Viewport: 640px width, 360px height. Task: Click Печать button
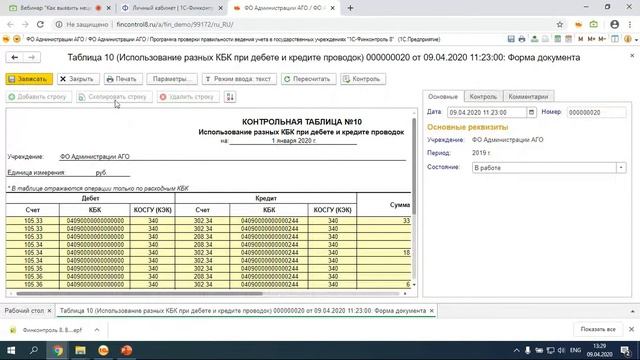[x=122, y=79]
